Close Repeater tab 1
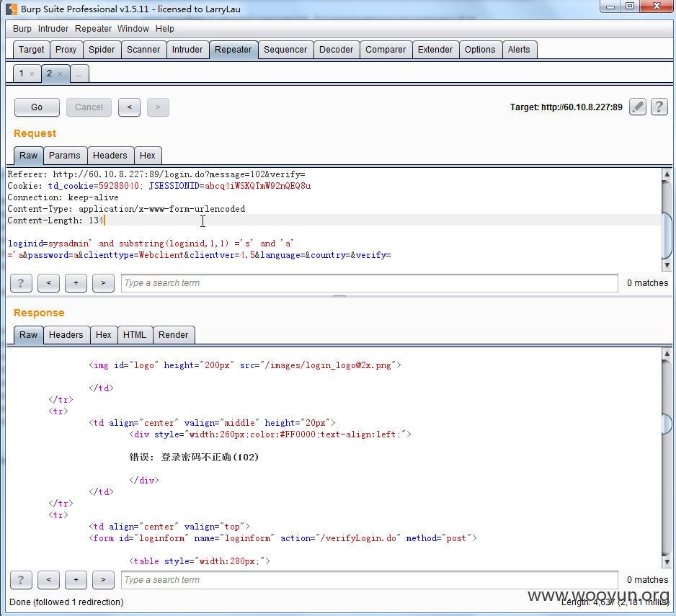676x616 pixels. click(x=32, y=73)
